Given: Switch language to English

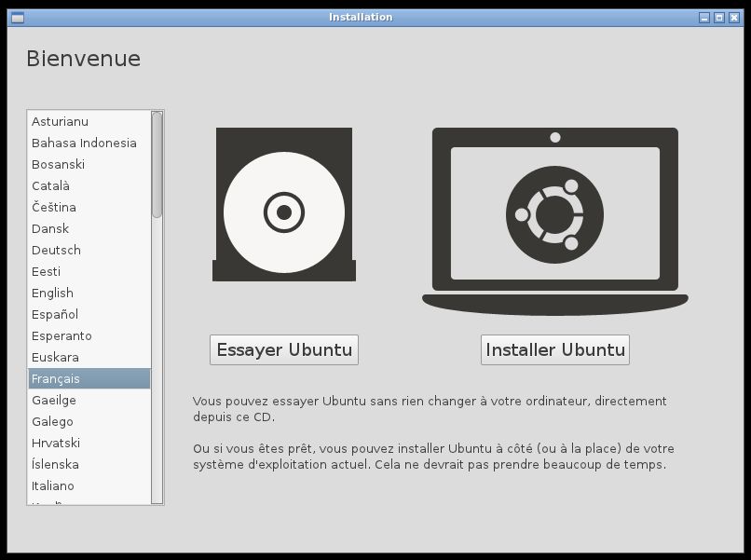Looking at the screenshot, I should point(89,294).
